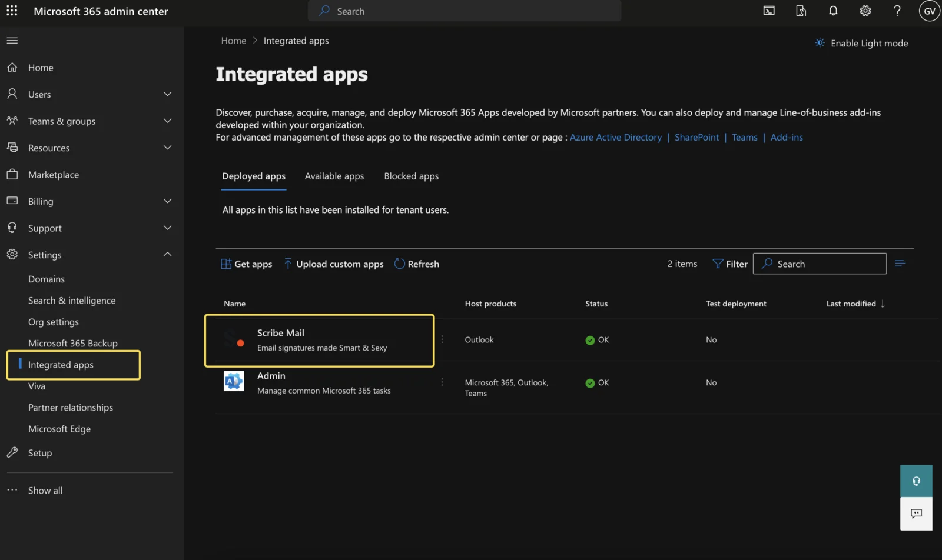This screenshot has width=942, height=560.
Task: Switch to Available apps tab
Action: pos(334,176)
